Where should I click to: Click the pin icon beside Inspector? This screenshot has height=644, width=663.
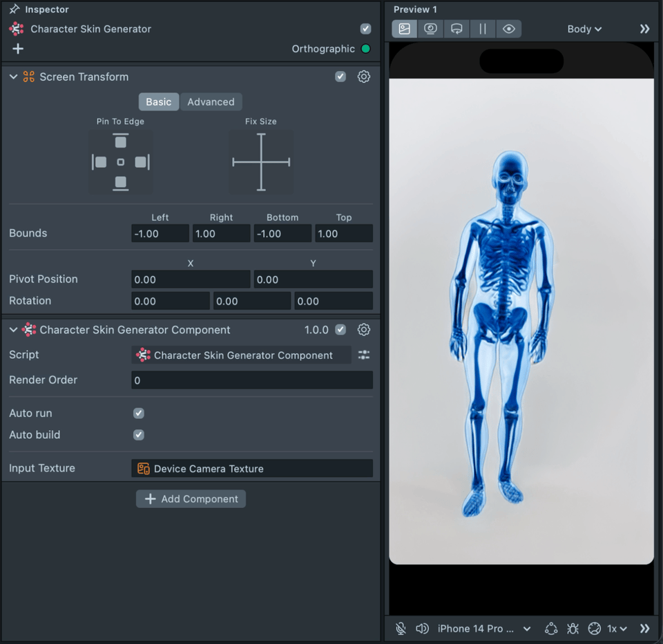pyautogui.click(x=15, y=10)
